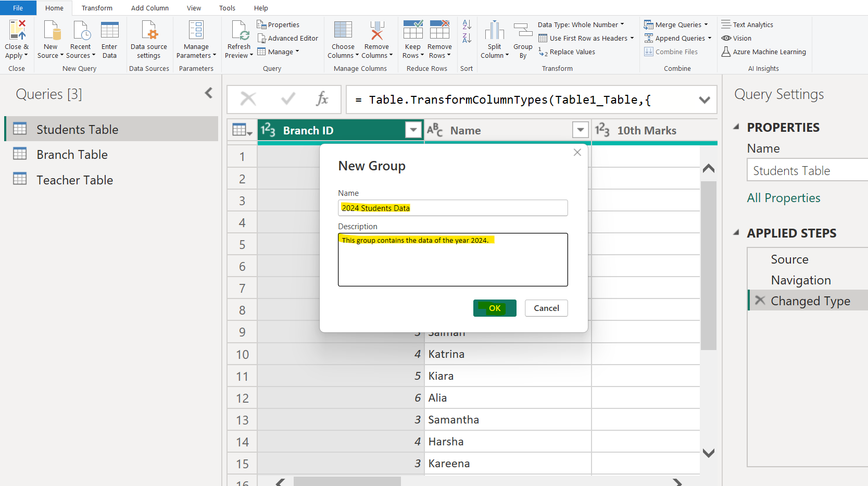Delete the Changed Type applied step
868x486 pixels.
760,301
